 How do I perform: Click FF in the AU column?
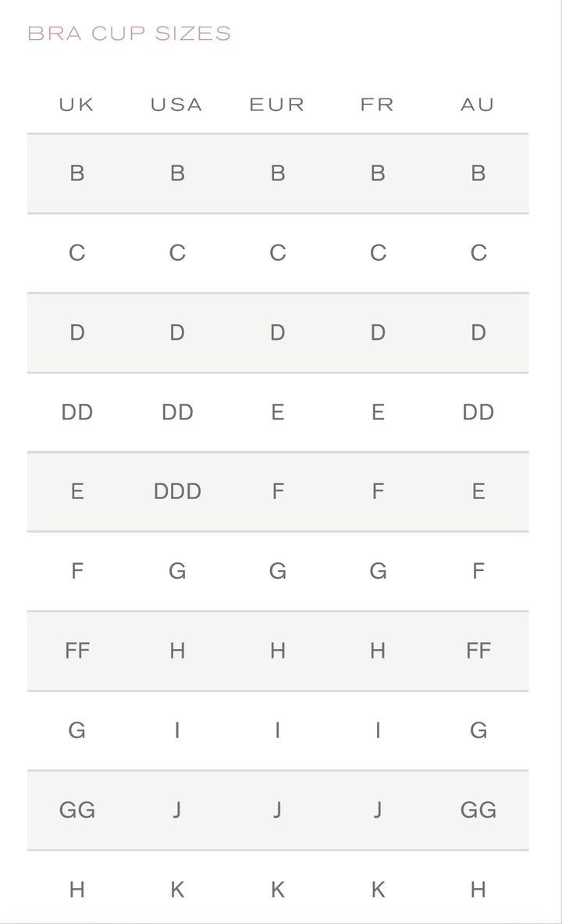point(478,651)
